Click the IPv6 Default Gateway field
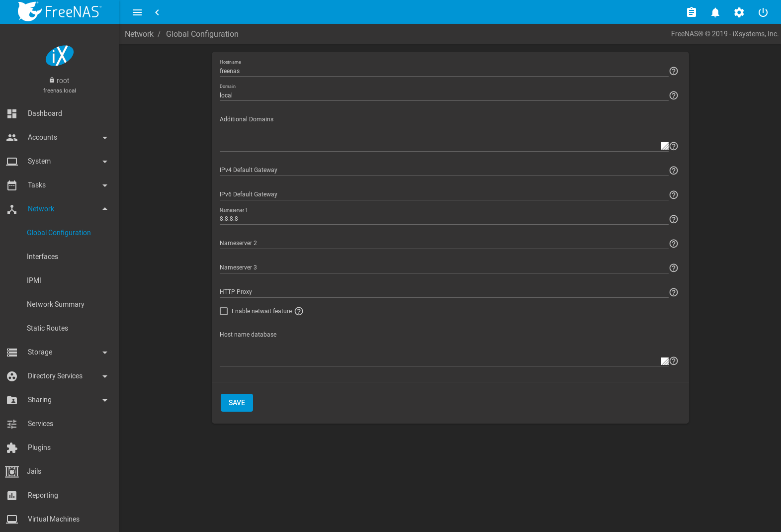The width and height of the screenshot is (781, 532). [444, 194]
